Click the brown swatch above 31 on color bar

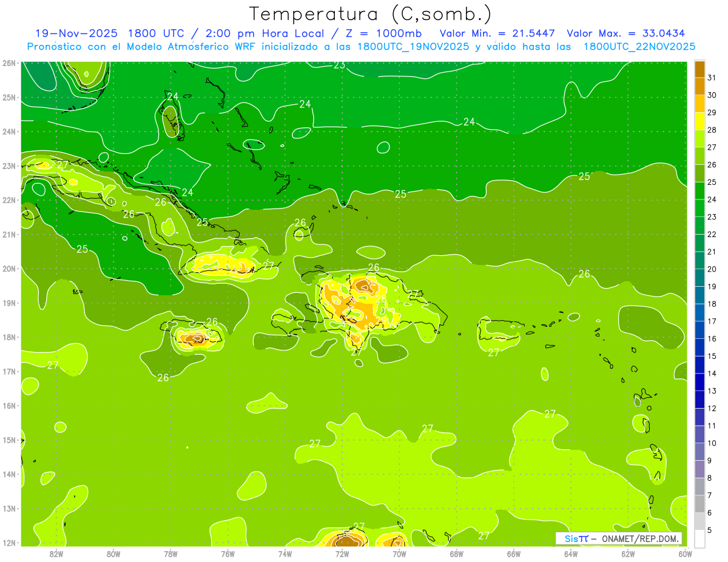[x=699, y=69]
